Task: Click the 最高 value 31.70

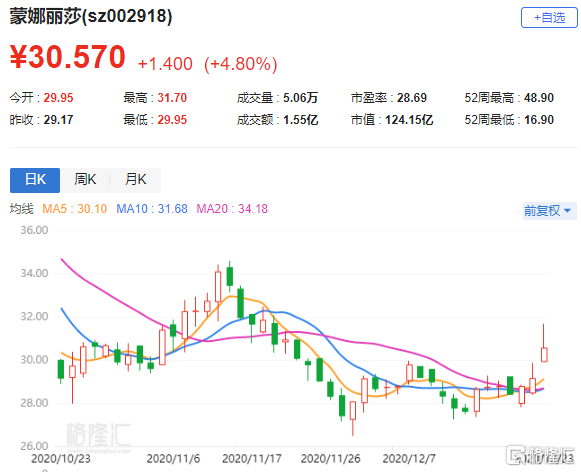Action: 172,98
